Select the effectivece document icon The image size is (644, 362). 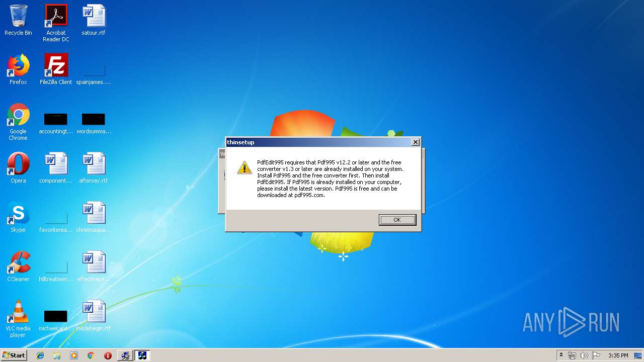[94, 266]
